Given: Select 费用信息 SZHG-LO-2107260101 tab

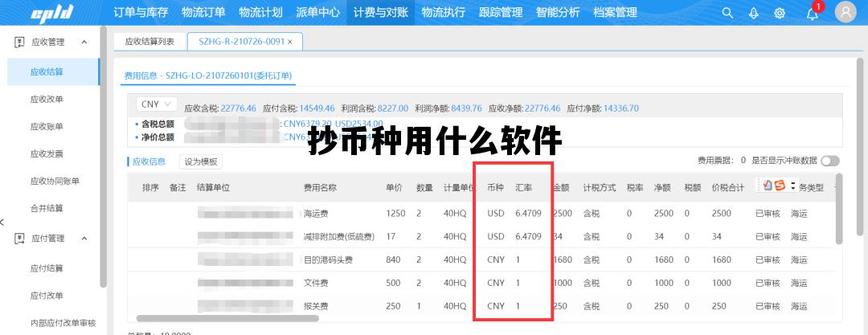Looking at the screenshot, I should [x=208, y=76].
